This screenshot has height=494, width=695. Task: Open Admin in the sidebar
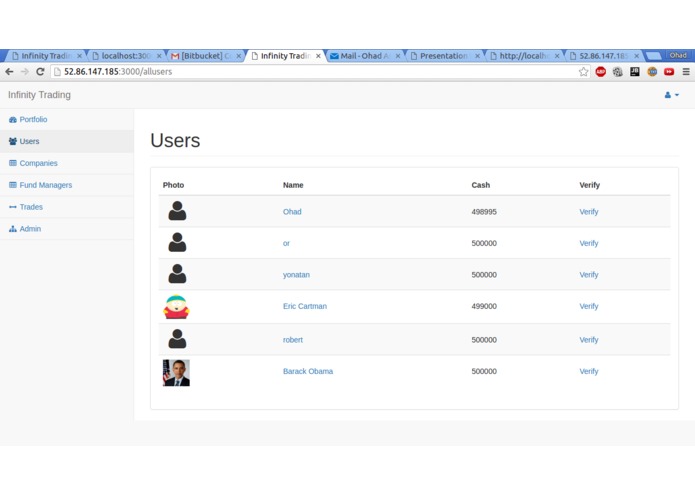point(30,229)
